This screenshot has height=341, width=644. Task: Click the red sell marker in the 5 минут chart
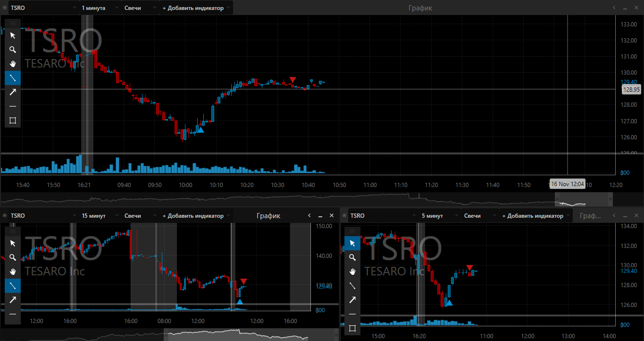469,268
